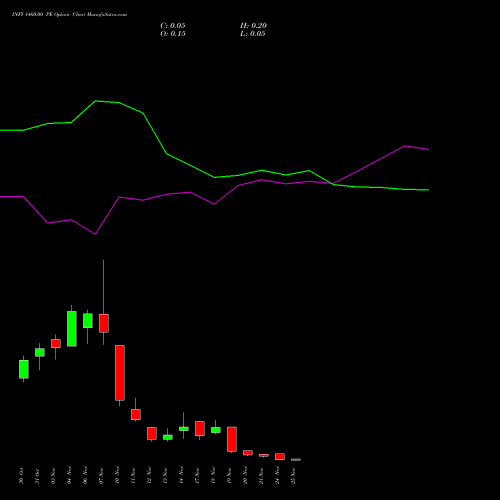Click the "17 Nov" date label
500x500 pixels.
pos(197,476)
